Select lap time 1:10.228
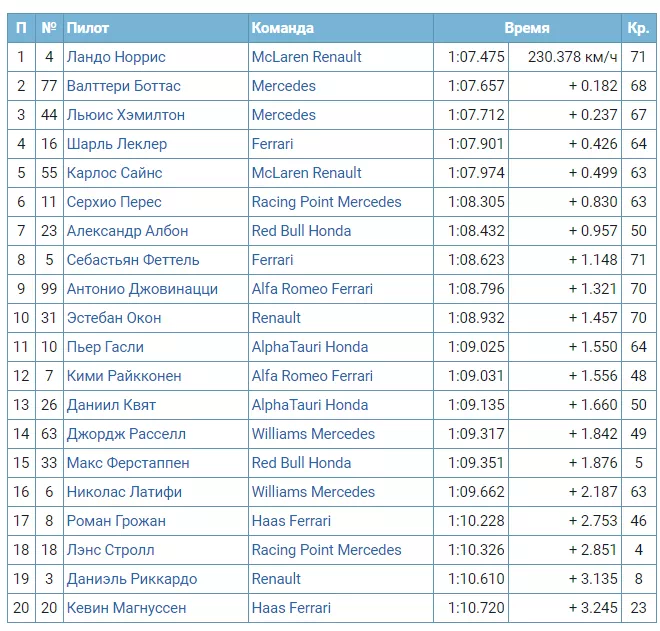Viewport: 660px width, 631px height. [476, 521]
